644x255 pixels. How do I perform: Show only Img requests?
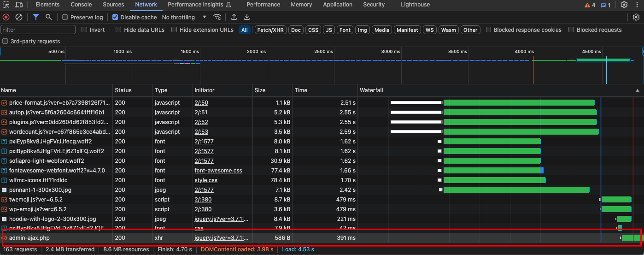[363, 30]
